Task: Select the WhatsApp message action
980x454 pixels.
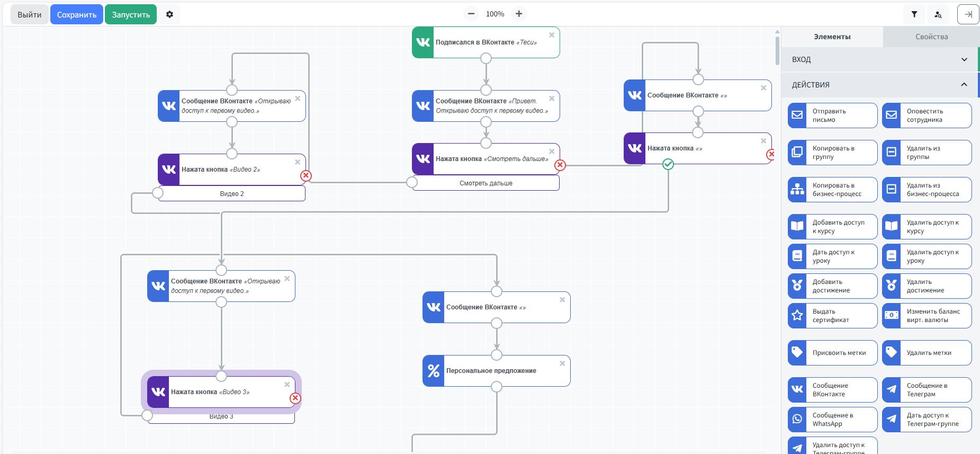Action: (832, 420)
